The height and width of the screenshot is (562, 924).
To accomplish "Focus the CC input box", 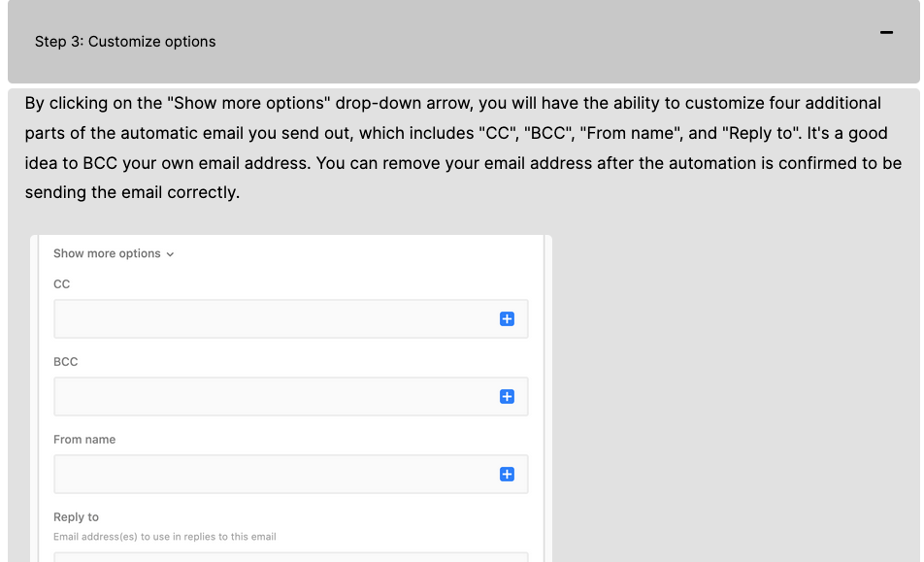I will [290, 318].
